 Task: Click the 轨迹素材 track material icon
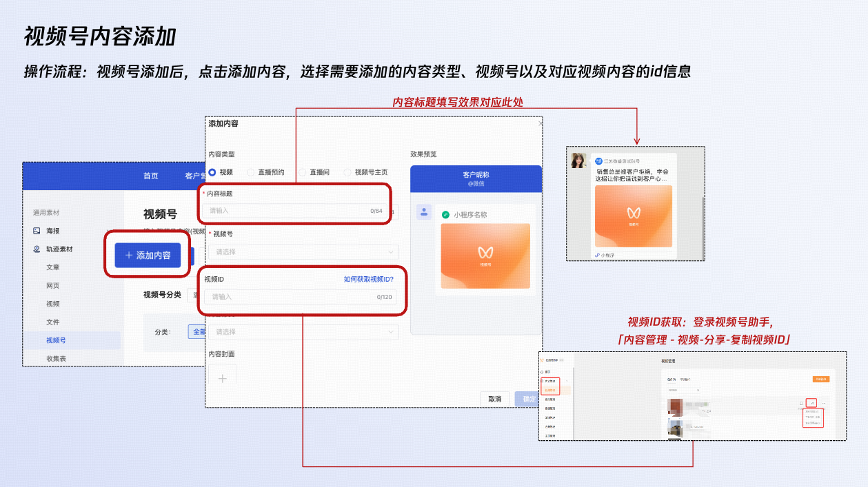[37, 249]
